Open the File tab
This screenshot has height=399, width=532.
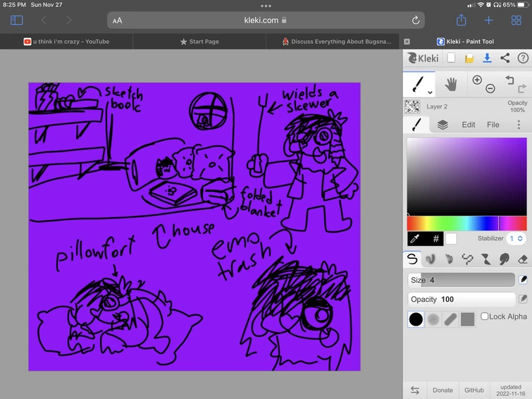click(x=493, y=125)
